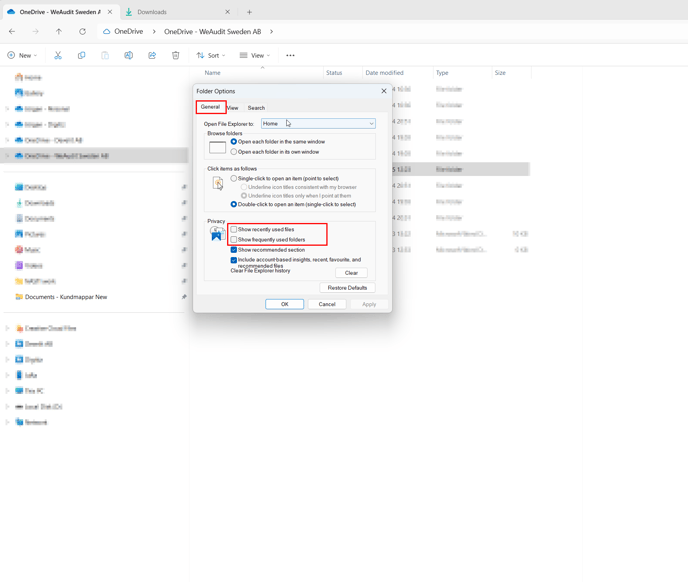Select Open each folder in its own window

tap(234, 152)
